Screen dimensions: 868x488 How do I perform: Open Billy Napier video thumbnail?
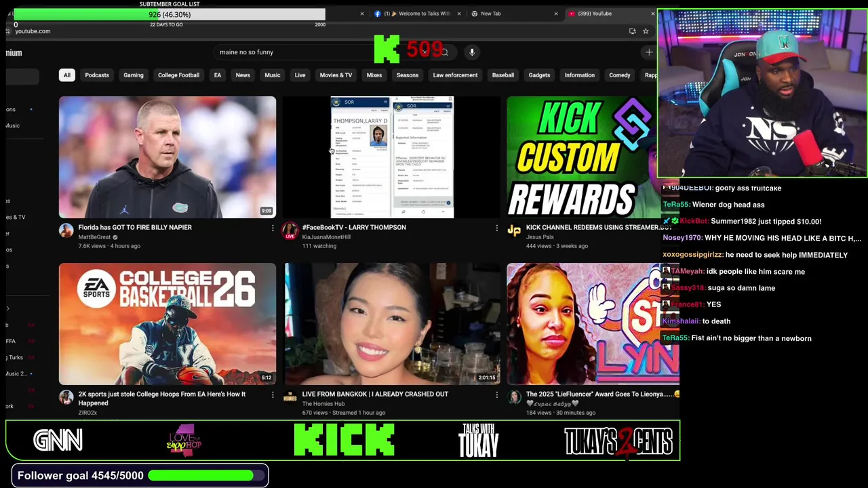(167, 157)
